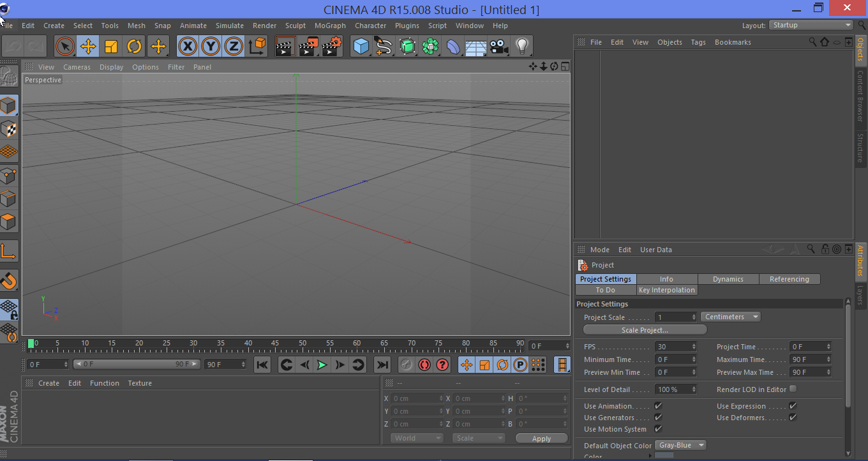The image size is (868, 461).
Task: Uncheck Use Generators checkbox
Action: (x=658, y=418)
